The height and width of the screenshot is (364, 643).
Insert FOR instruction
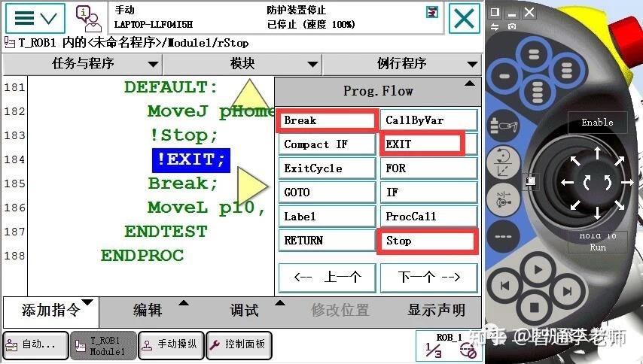tap(429, 168)
